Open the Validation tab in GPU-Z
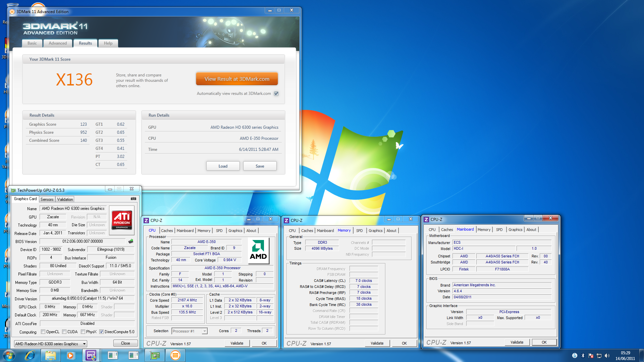The width and height of the screenshot is (644, 362). [65, 199]
